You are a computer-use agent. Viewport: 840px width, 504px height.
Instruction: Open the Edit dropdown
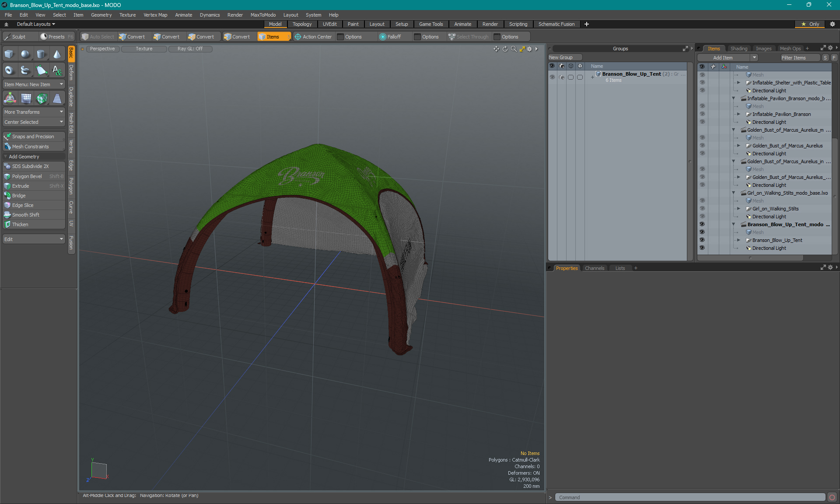tap(34, 239)
